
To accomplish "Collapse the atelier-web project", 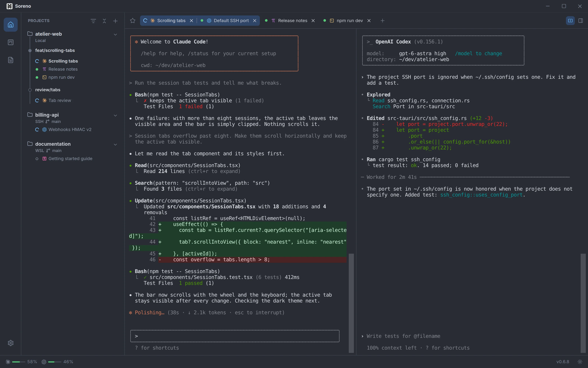I will (115, 34).
